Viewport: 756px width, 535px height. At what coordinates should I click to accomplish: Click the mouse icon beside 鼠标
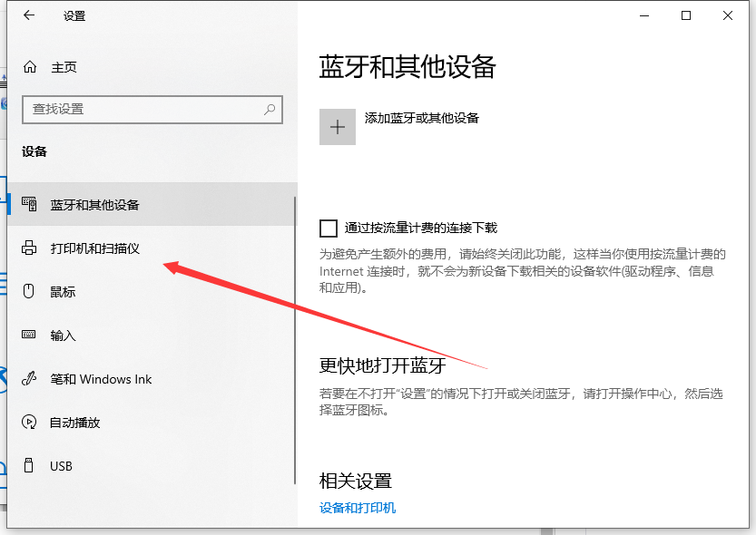[28, 292]
